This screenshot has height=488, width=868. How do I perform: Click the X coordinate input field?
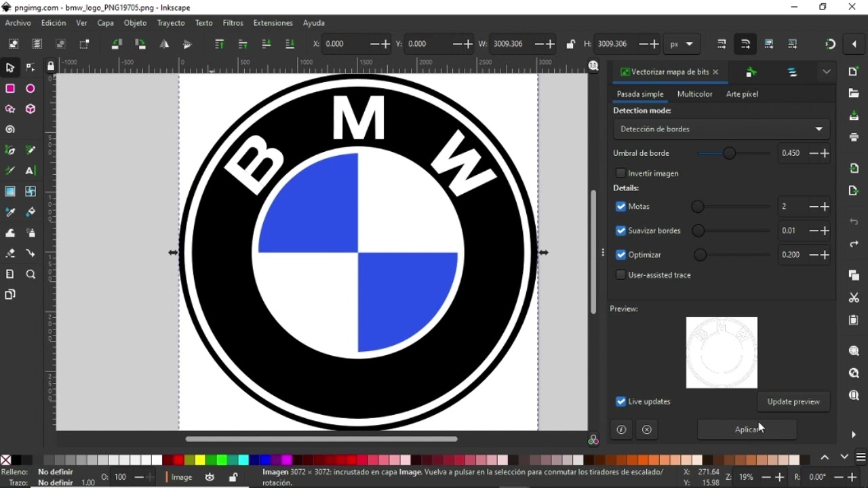pos(346,44)
